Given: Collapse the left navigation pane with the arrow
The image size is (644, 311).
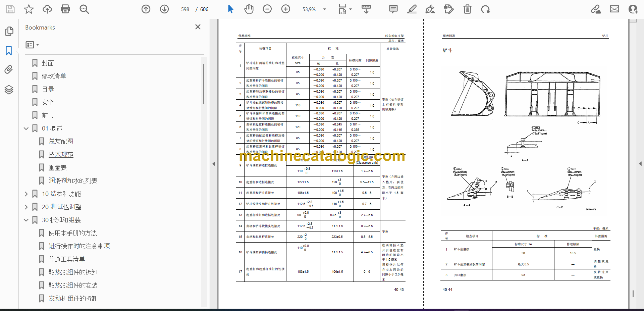Looking at the screenshot, I should pyautogui.click(x=214, y=164).
